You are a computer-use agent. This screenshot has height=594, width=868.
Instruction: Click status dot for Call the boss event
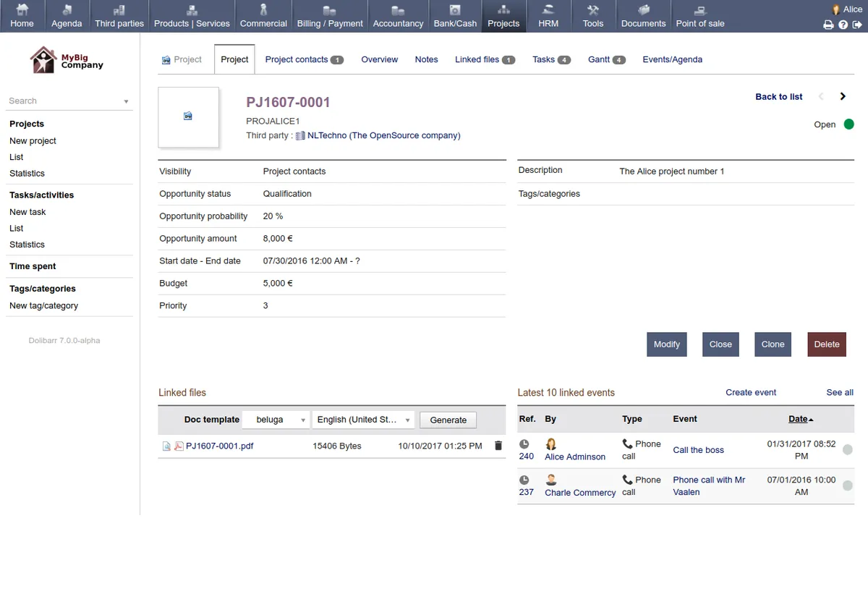(x=848, y=450)
